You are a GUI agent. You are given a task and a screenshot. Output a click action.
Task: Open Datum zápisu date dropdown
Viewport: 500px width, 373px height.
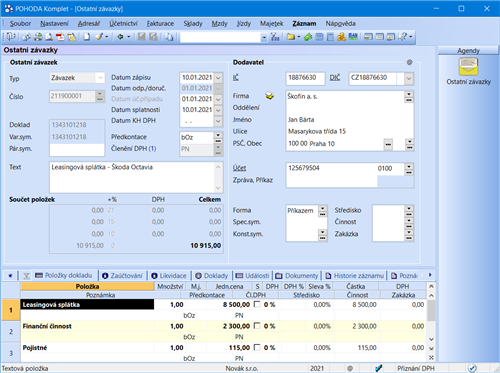[x=218, y=78]
